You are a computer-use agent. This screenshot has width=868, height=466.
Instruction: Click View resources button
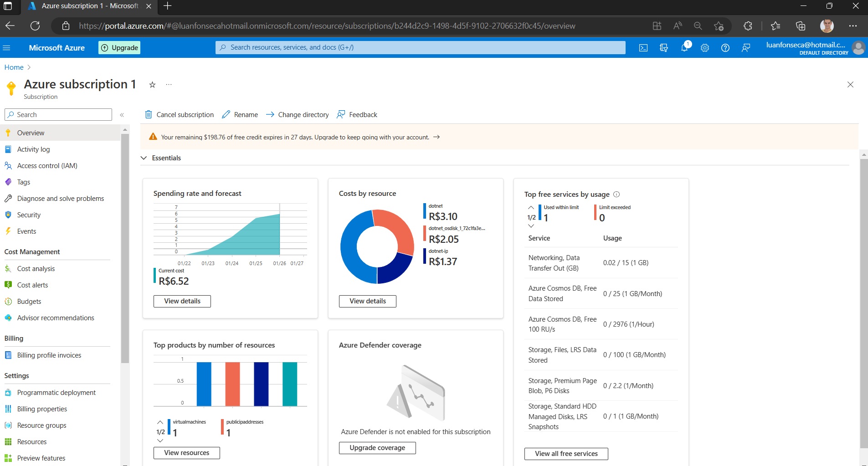coord(187,453)
